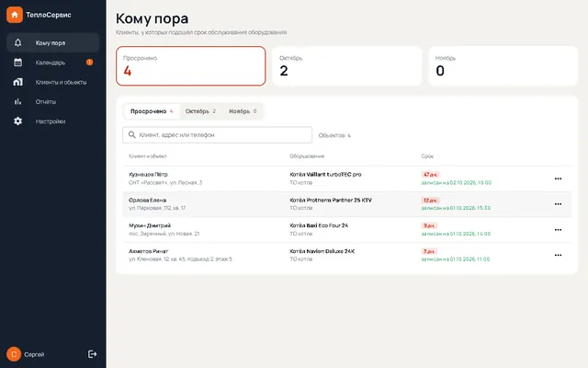Viewport: 588px width, 368px height.
Task: Click the 47 дн. overdue badge
Action: (x=430, y=174)
